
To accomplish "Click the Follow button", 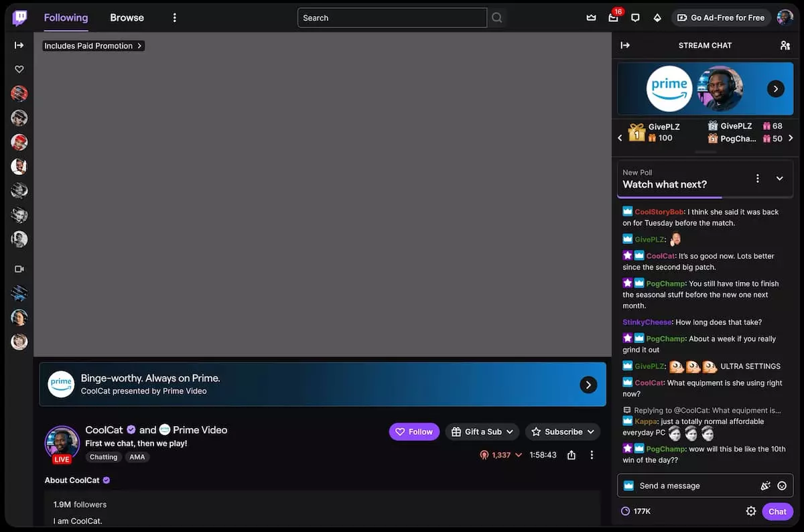I will click(414, 431).
